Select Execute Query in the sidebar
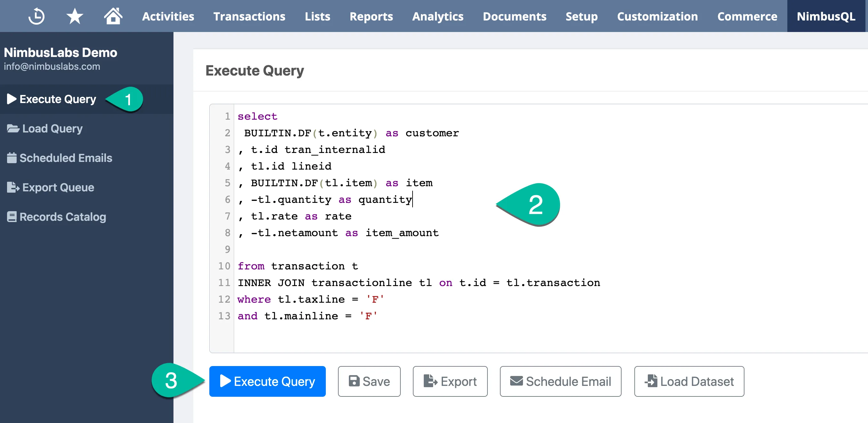Viewport: 868px width, 423px height. coord(87,99)
